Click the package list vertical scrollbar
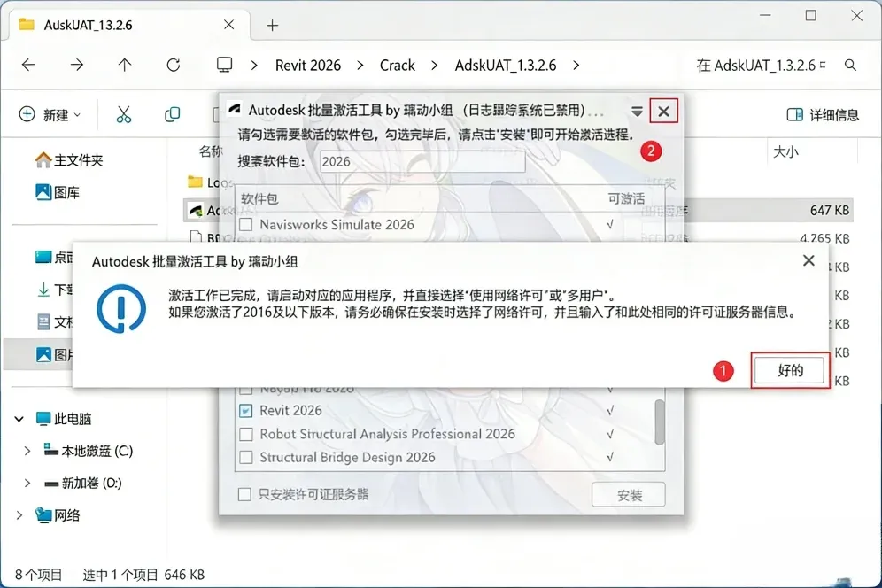This screenshot has width=882, height=588. [x=659, y=422]
